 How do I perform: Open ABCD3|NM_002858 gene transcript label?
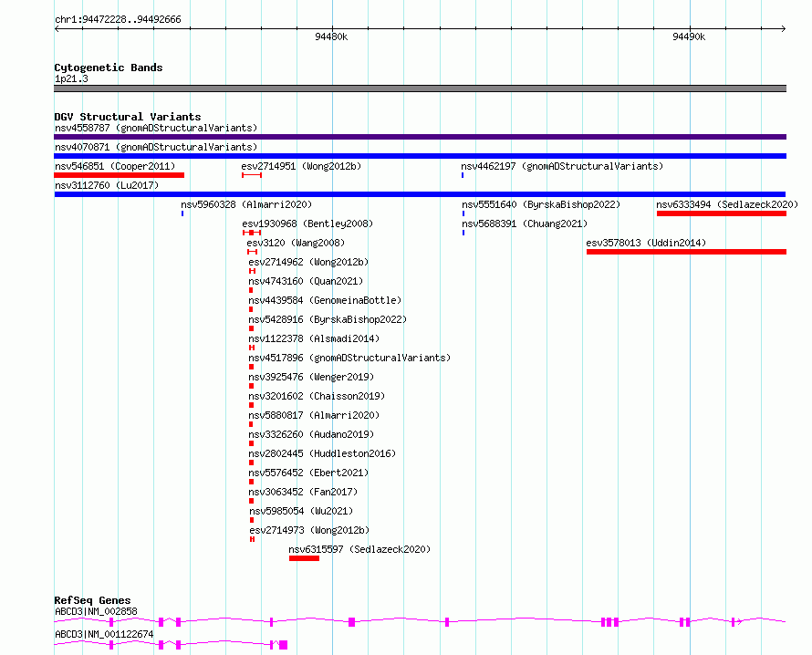click(97, 611)
